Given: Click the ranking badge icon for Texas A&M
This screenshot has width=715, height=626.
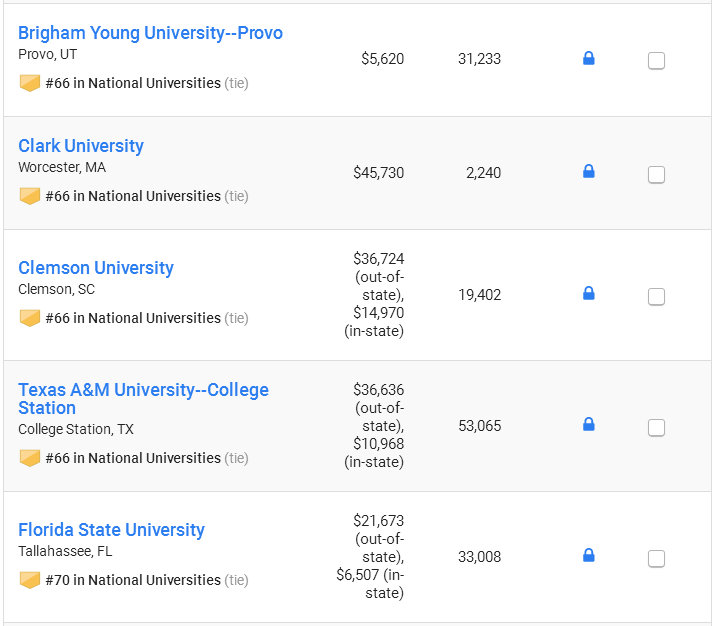Looking at the screenshot, I should (x=30, y=458).
